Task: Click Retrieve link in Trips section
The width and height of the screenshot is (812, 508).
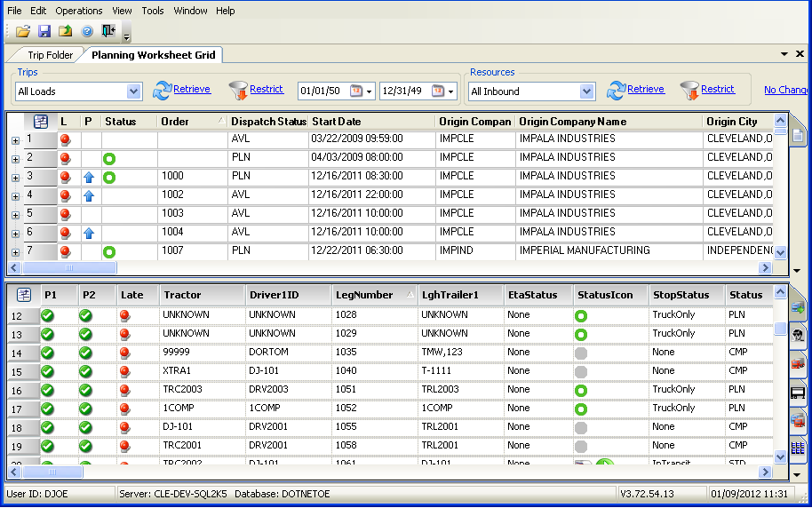Action: tap(192, 89)
